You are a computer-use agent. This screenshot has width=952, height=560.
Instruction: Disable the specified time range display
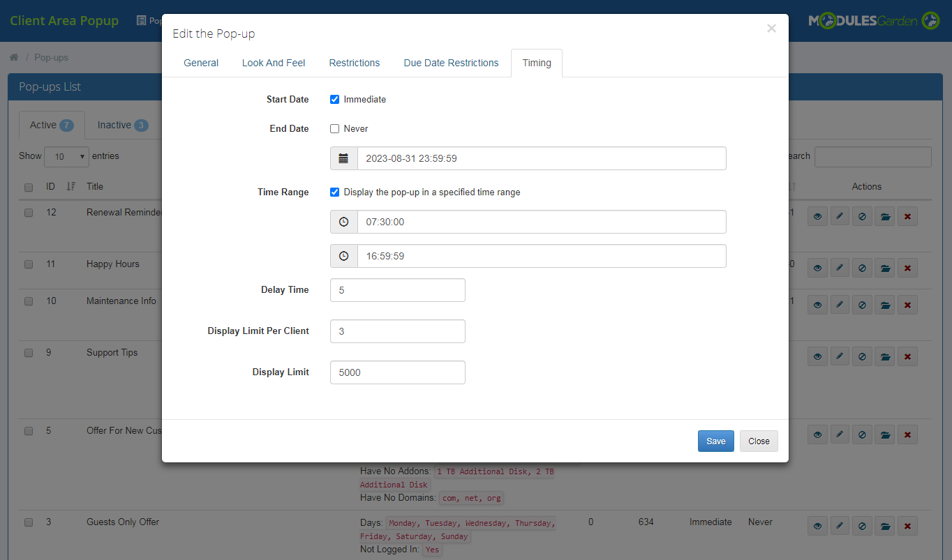[334, 192]
